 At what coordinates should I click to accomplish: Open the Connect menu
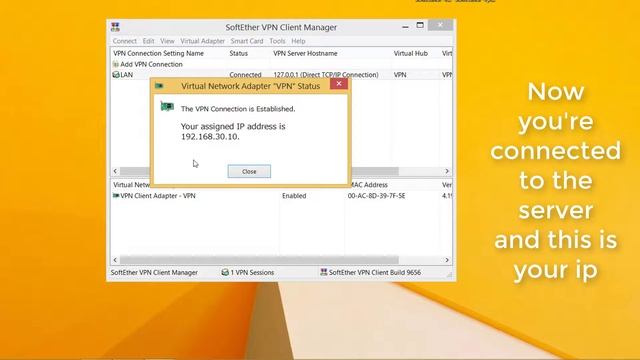tap(124, 41)
